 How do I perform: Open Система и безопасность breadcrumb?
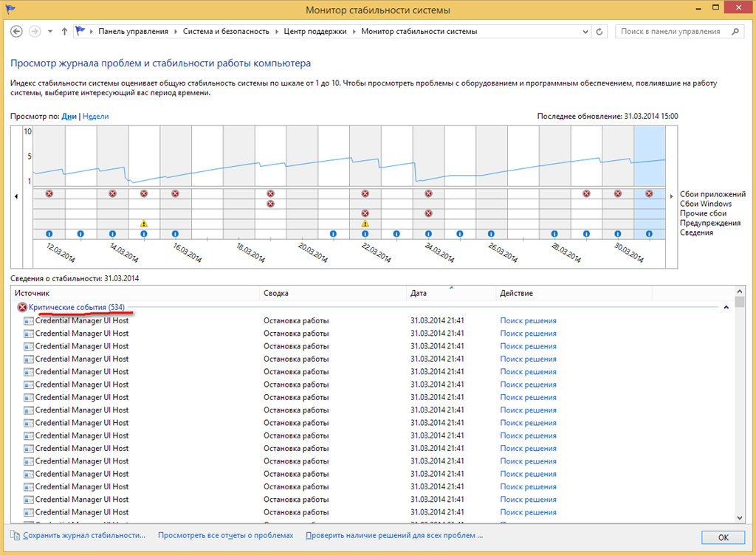pos(226,31)
